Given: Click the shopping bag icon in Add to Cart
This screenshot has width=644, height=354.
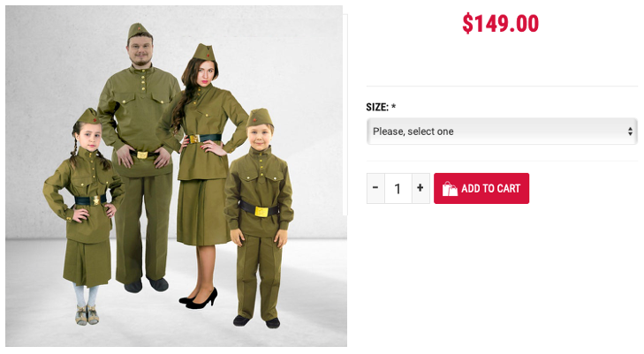Looking at the screenshot, I should [450, 189].
